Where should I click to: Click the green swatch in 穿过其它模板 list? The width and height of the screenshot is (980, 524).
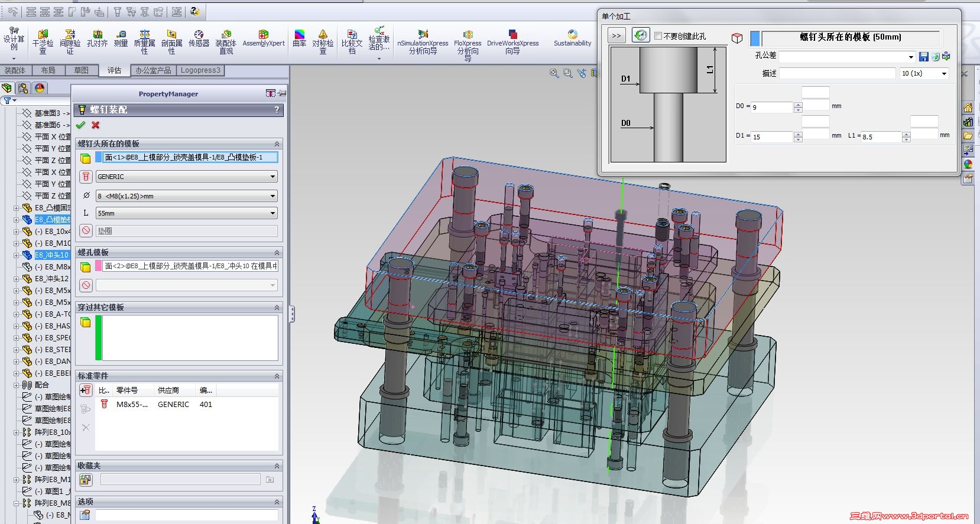(99, 338)
